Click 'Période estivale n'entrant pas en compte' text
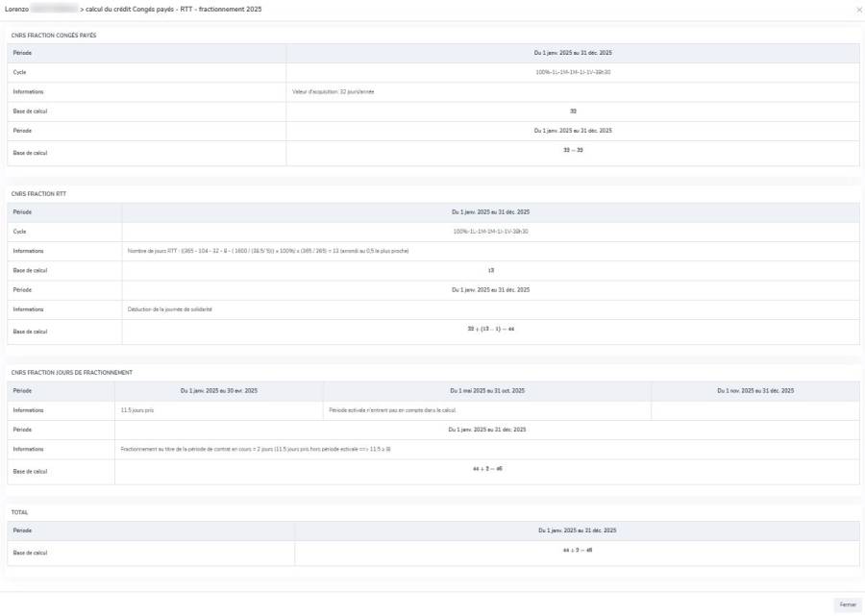The width and height of the screenshot is (865, 616). [391, 410]
